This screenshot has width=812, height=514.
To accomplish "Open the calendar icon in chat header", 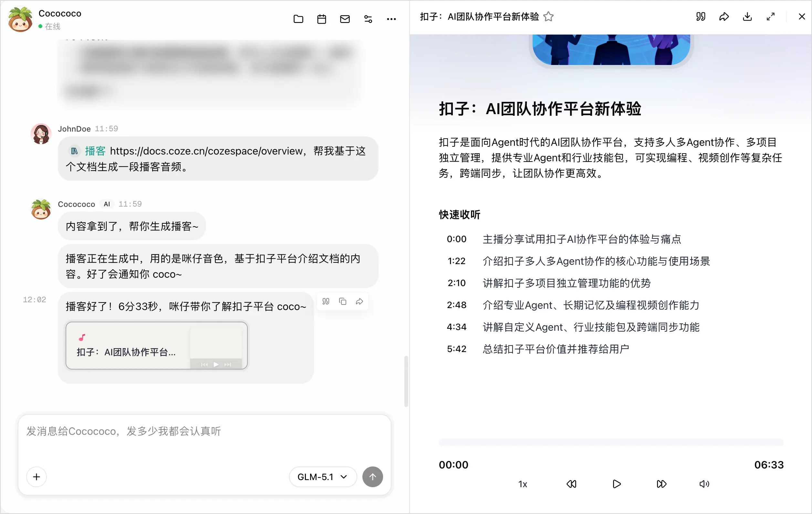I will [x=322, y=19].
